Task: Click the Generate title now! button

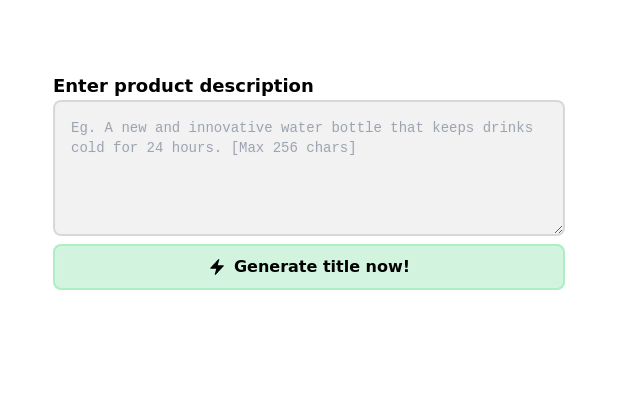Action: pyautogui.click(x=309, y=267)
